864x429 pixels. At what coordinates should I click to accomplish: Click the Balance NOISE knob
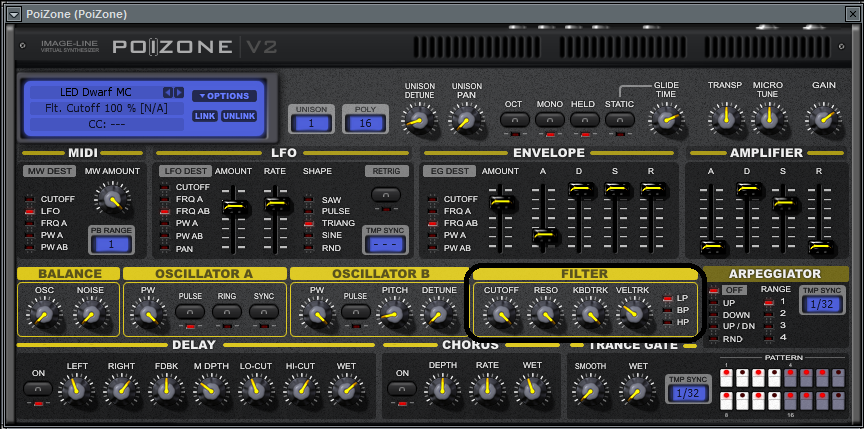coord(90,315)
